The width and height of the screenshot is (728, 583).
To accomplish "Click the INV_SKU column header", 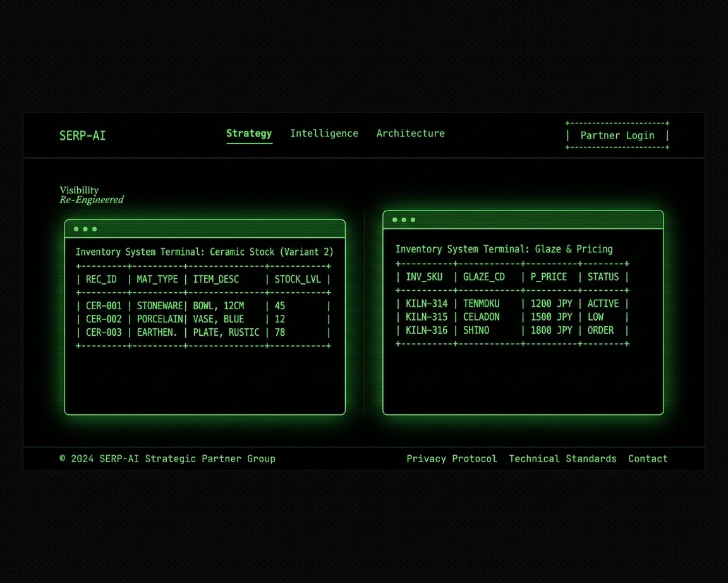I will tap(425, 277).
